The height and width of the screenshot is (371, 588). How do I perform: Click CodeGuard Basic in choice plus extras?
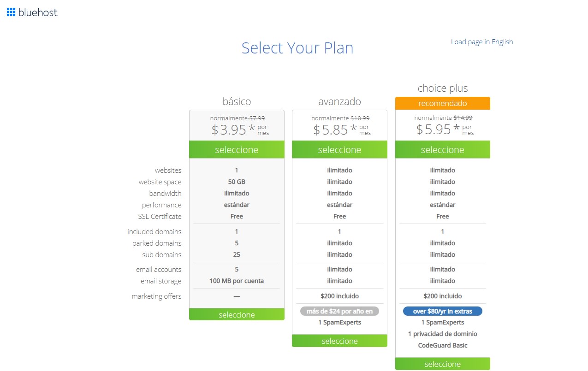pyautogui.click(x=442, y=345)
